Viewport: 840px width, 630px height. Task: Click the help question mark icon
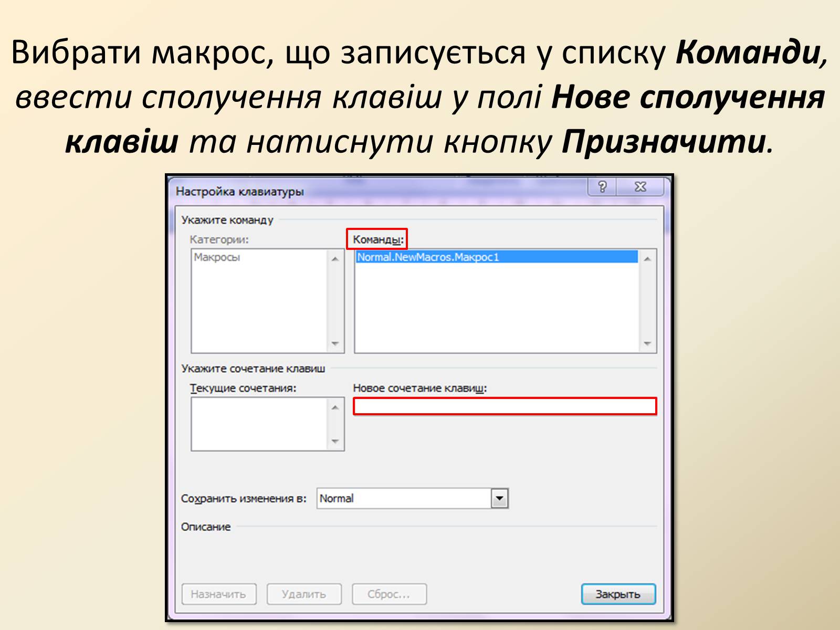coord(603,187)
